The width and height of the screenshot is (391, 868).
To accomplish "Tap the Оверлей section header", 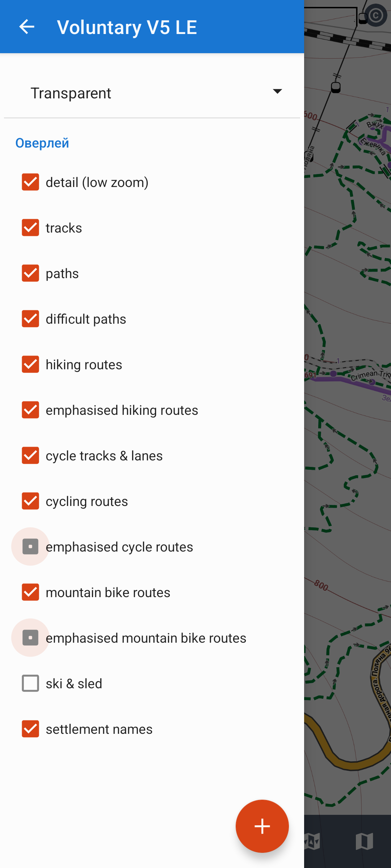I will 42,143.
